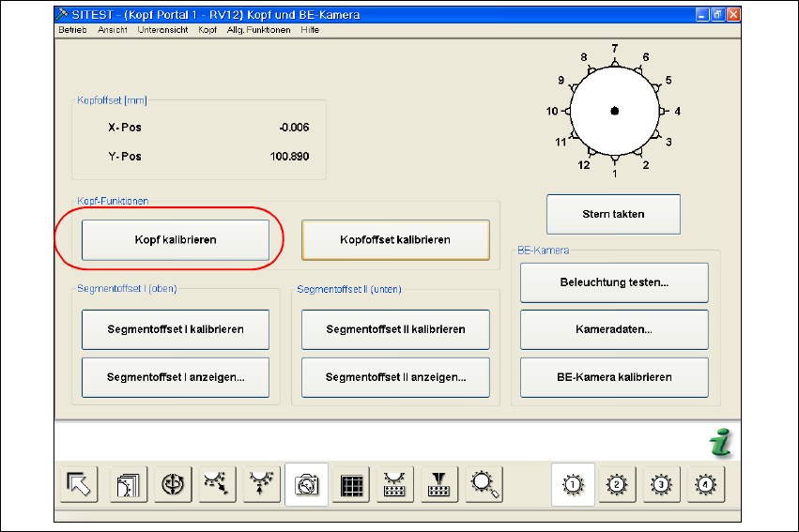This screenshot has width=799, height=532.
Task: Open the Betrieb menu
Action: click(72, 30)
